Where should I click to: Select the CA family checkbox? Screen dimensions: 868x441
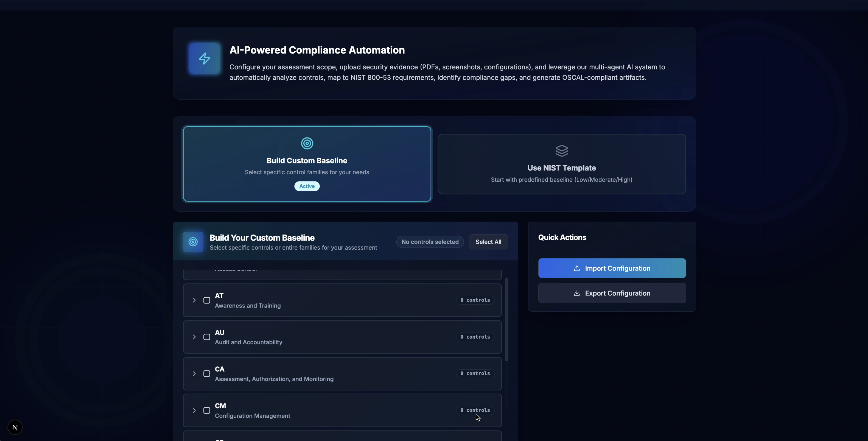206,374
